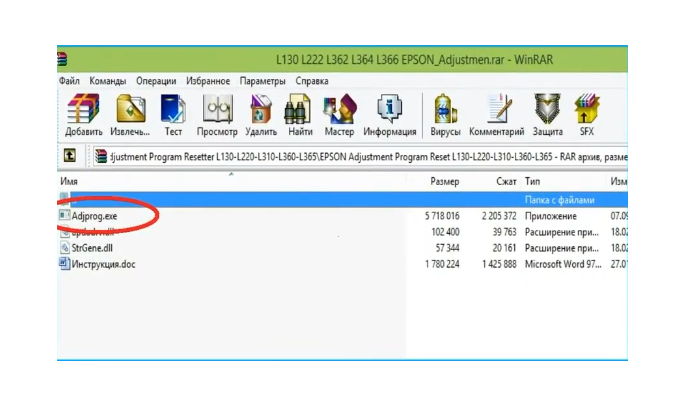Click the Microsoft Word 97 type cell
Screen dimensions: 700x400
(x=563, y=264)
